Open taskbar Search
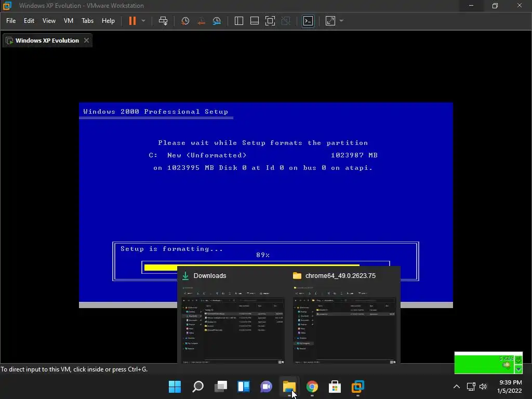The image size is (532, 399). pyautogui.click(x=198, y=387)
